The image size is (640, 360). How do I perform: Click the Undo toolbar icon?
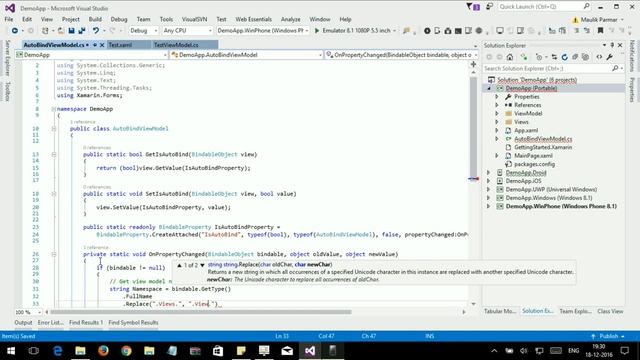coord(96,31)
